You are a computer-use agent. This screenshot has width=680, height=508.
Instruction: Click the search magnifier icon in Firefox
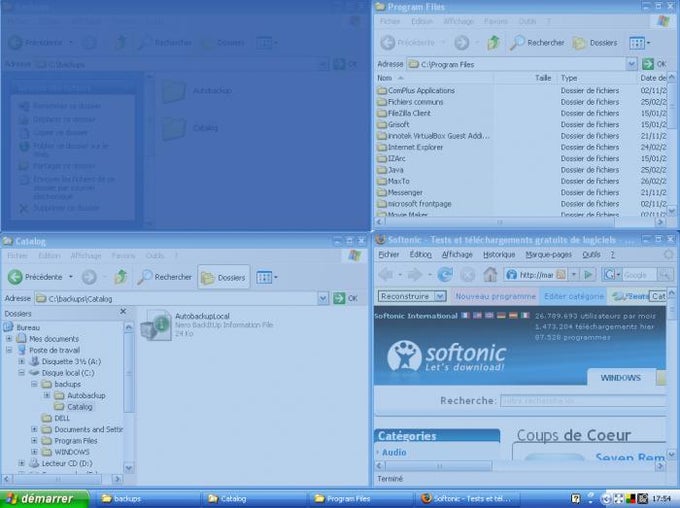pyautogui.click(x=665, y=275)
